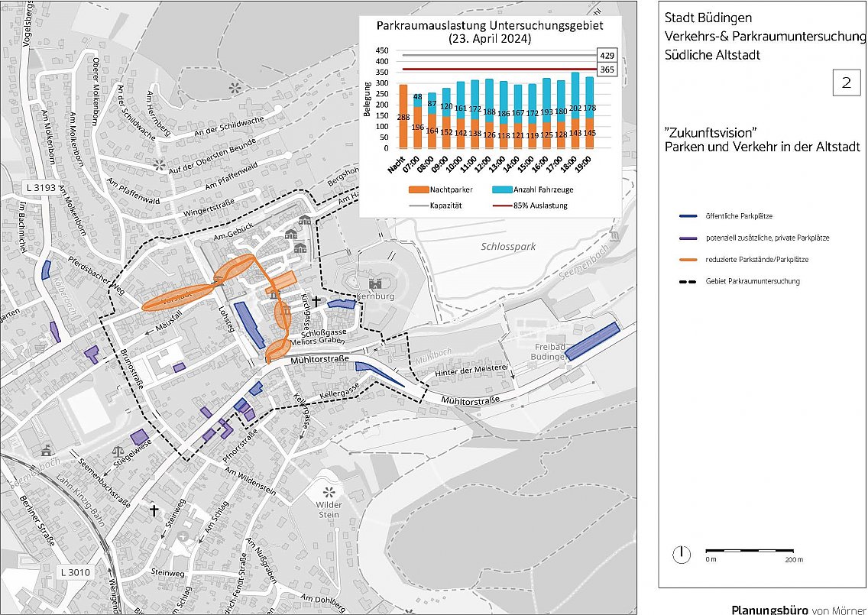Click the "Zukunftsvision" heading

[711, 132]
